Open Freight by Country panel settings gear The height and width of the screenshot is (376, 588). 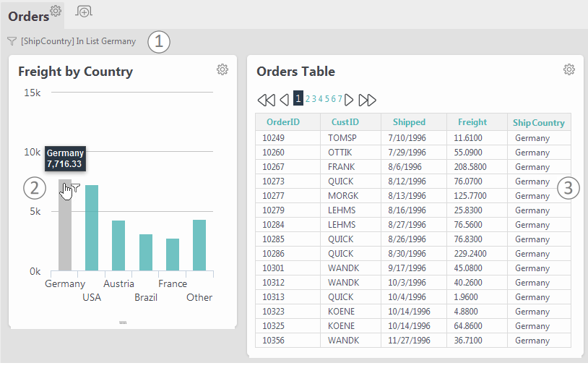pos(222,69)
